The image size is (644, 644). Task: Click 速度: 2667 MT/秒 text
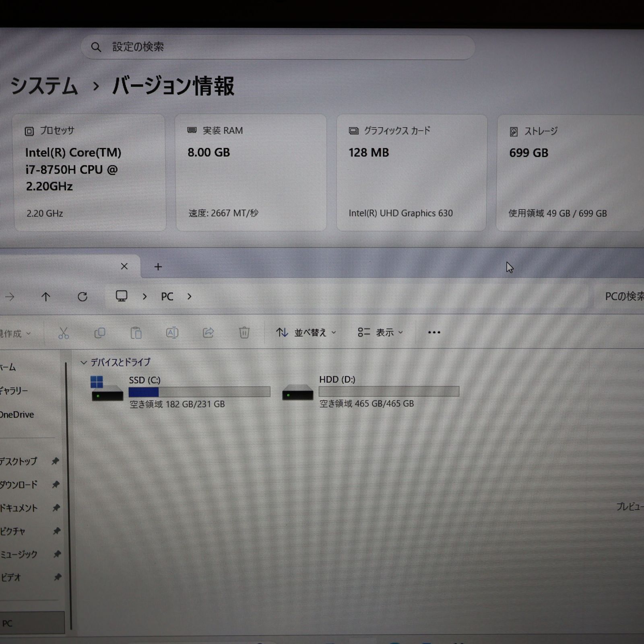223,213
